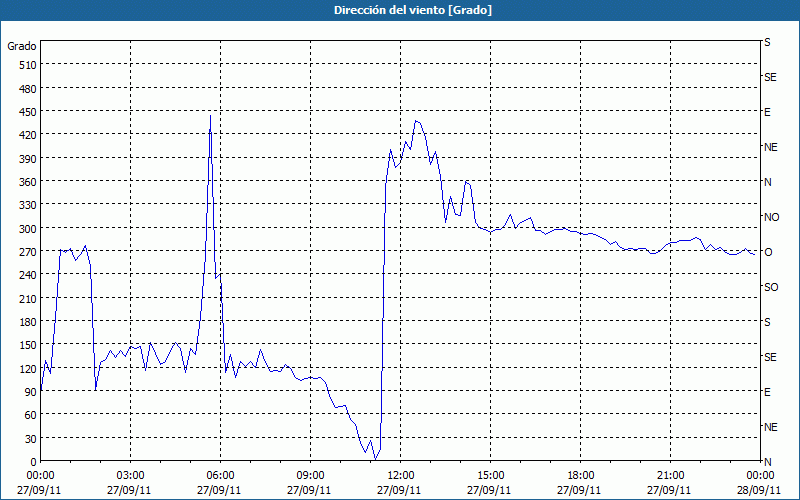This screenshot has width=800, height=500.
Task: Click the 510 value on the degree axis
Action: (x=28, y=65)
